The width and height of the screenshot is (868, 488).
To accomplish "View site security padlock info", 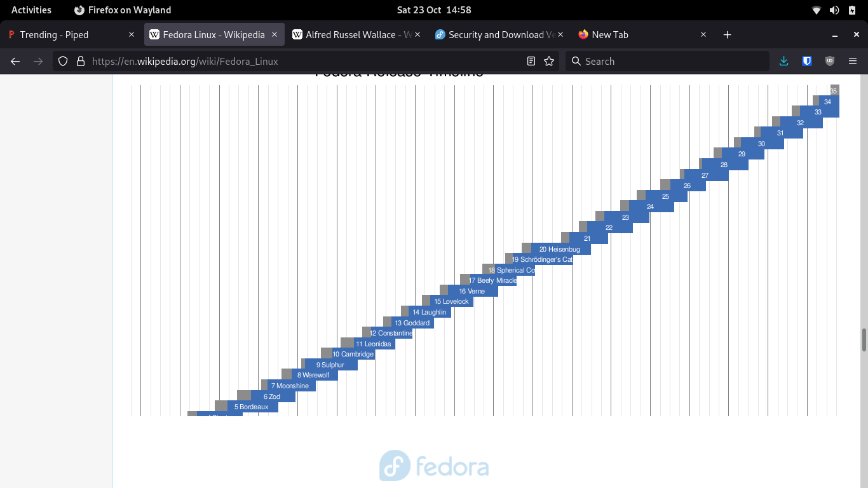I will [x=81, y=61].
